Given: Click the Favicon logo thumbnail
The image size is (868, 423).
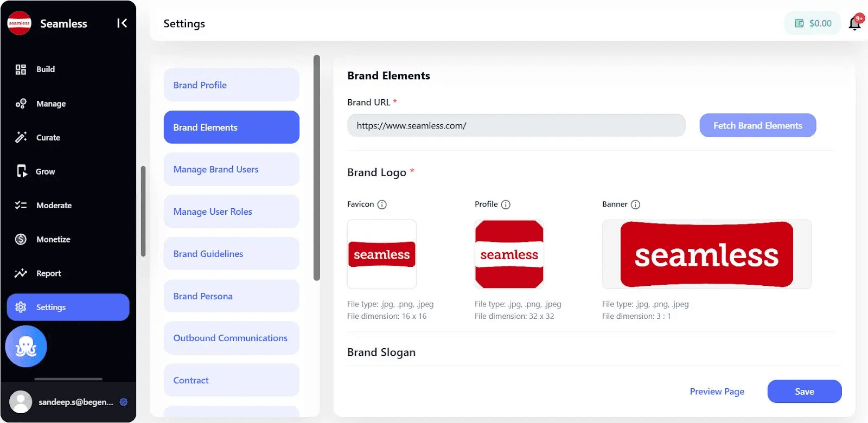Looking at the screenshot, I should [382, 254].
